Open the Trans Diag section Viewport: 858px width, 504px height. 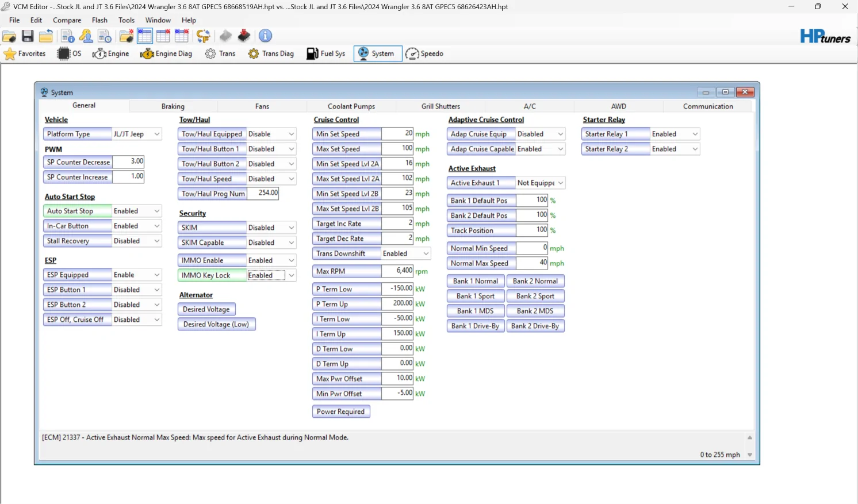click(x=271, y=54)
